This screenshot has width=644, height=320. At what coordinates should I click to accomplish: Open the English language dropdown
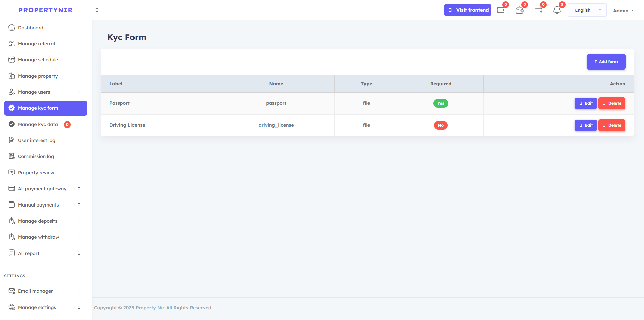(x=587, y=10)
